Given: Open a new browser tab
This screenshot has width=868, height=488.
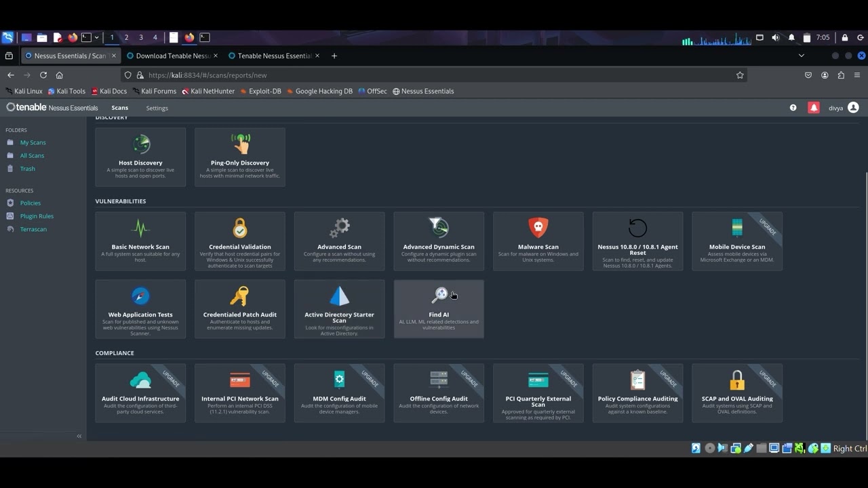Looking at the screenshot, I should point(334,56).
